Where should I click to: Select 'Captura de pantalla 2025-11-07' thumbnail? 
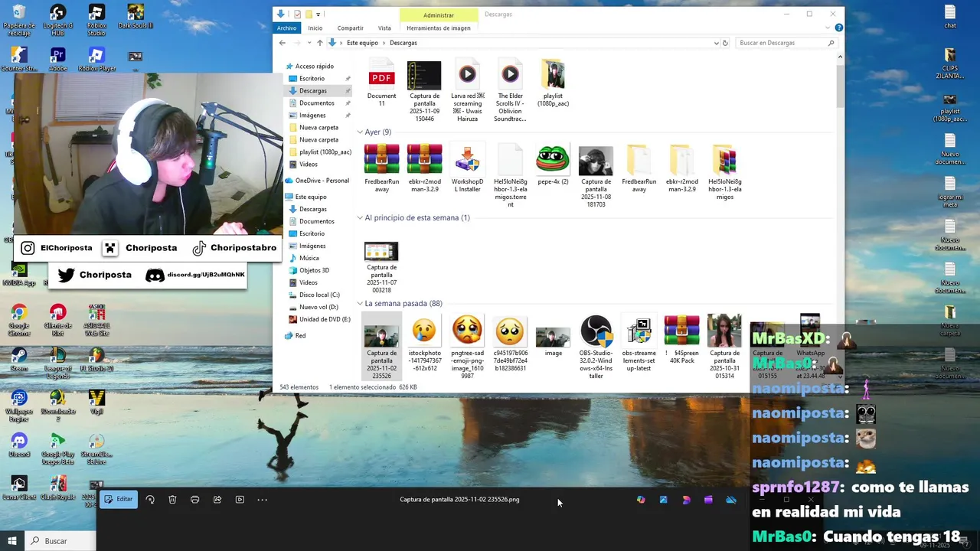381,268
